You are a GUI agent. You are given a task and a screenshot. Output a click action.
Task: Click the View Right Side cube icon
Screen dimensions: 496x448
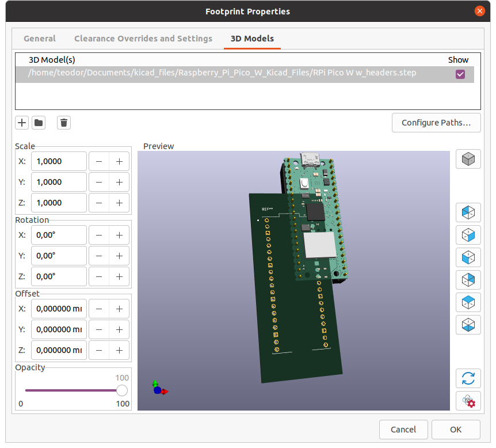[468, 235]
